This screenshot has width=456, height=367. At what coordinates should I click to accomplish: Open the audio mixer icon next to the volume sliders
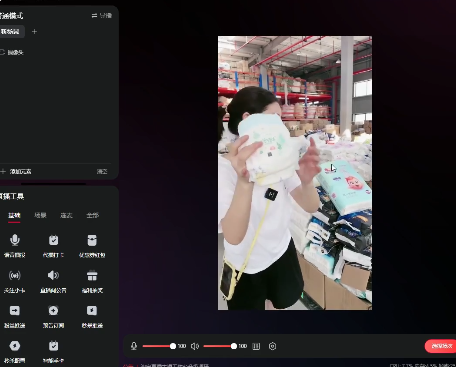(x=256, y=346)
